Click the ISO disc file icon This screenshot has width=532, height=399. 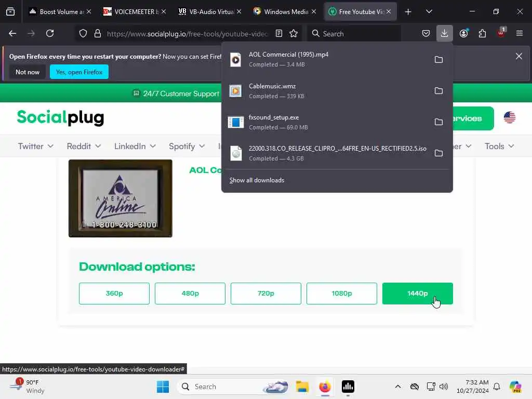[236, 153]
